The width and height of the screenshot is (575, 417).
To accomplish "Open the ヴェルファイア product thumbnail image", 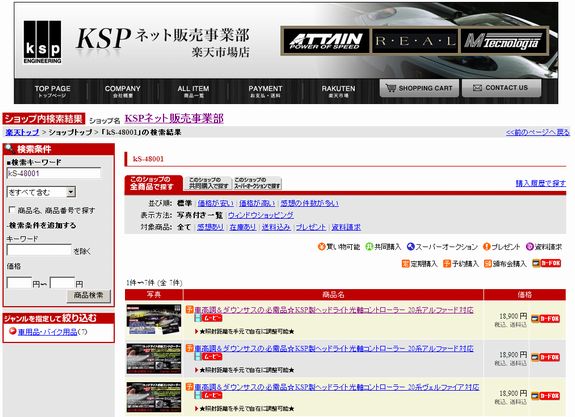I will [x=154, y=397].
